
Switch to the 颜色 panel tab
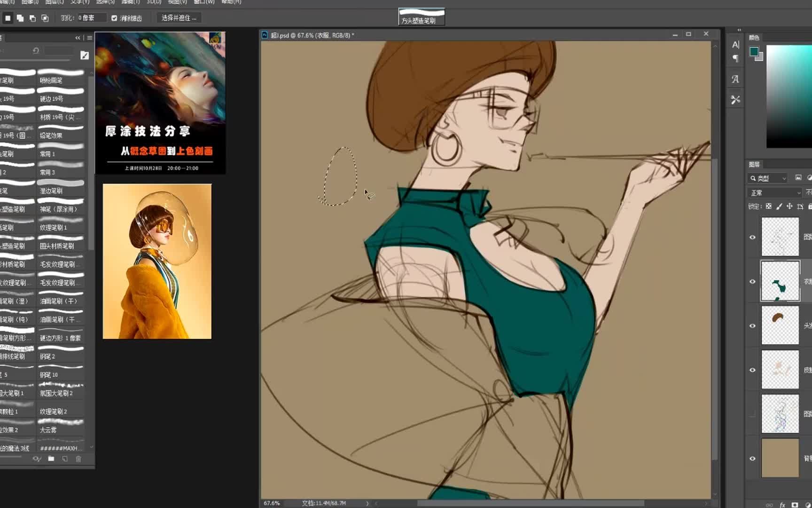[x=754, y=38]
